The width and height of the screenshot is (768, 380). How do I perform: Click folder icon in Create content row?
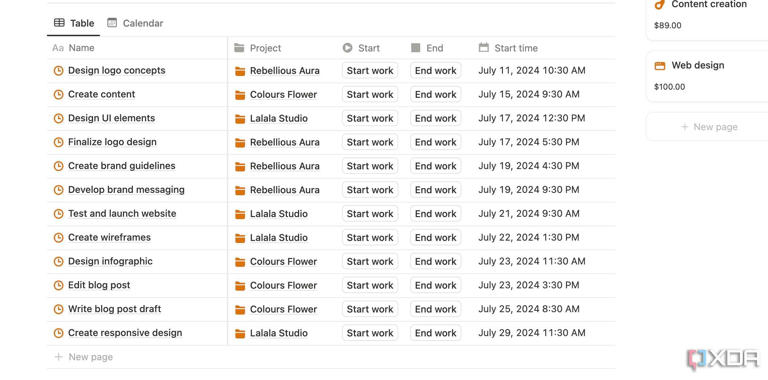[x=240, y=95]
